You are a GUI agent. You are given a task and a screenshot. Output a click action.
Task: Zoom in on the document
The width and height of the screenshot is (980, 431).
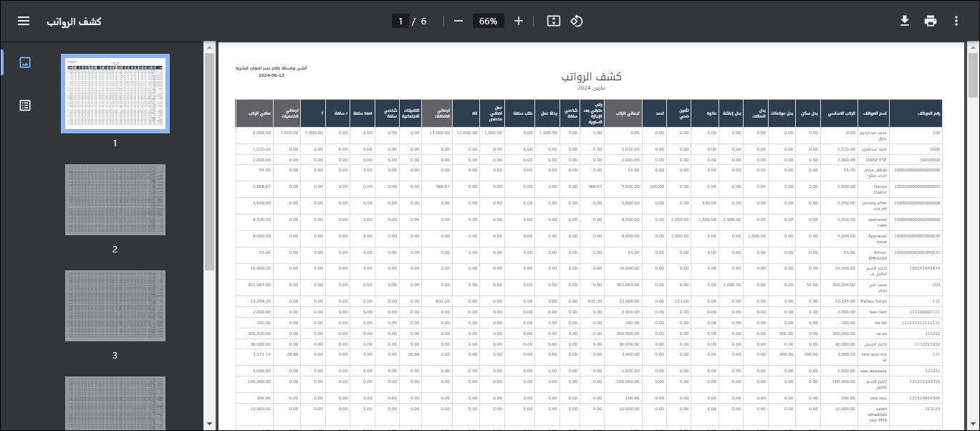tap(518, 21)
